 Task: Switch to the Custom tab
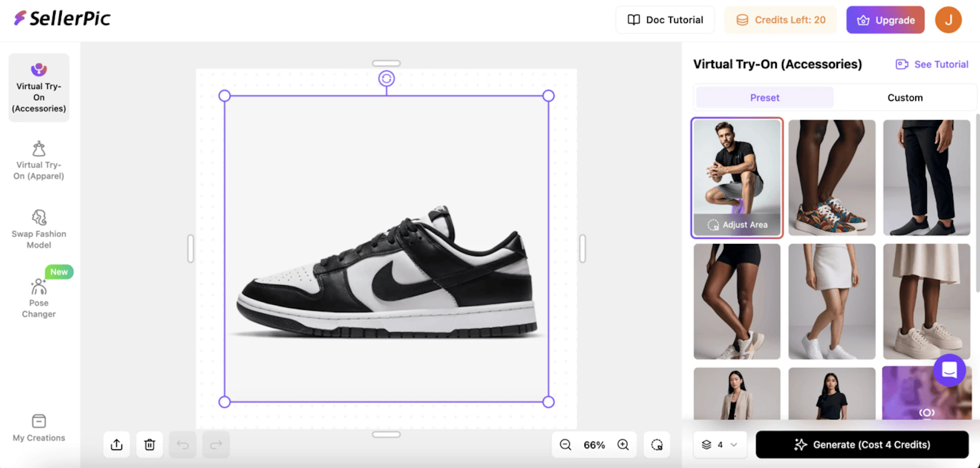905,97
